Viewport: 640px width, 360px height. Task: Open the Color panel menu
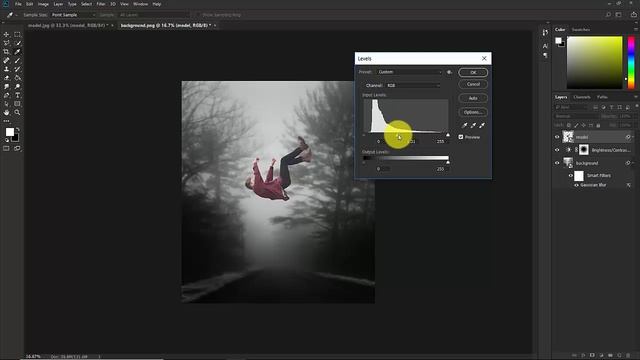coord(635,29)
